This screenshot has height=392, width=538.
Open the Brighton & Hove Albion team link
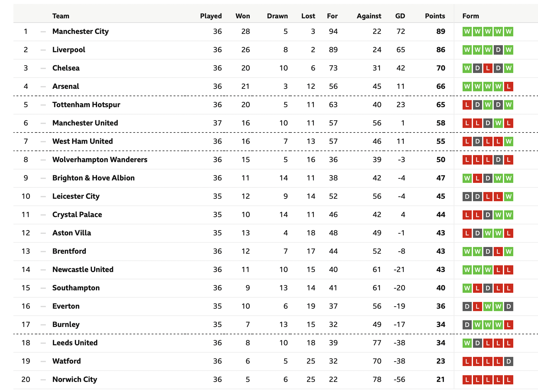coord(93,178)
